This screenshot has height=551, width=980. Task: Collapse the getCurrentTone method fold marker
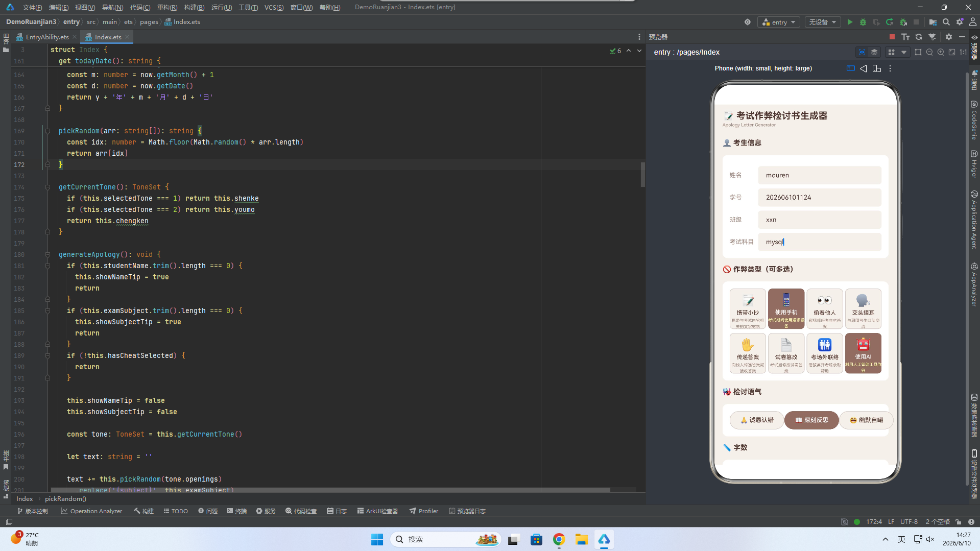coord(47,187)
